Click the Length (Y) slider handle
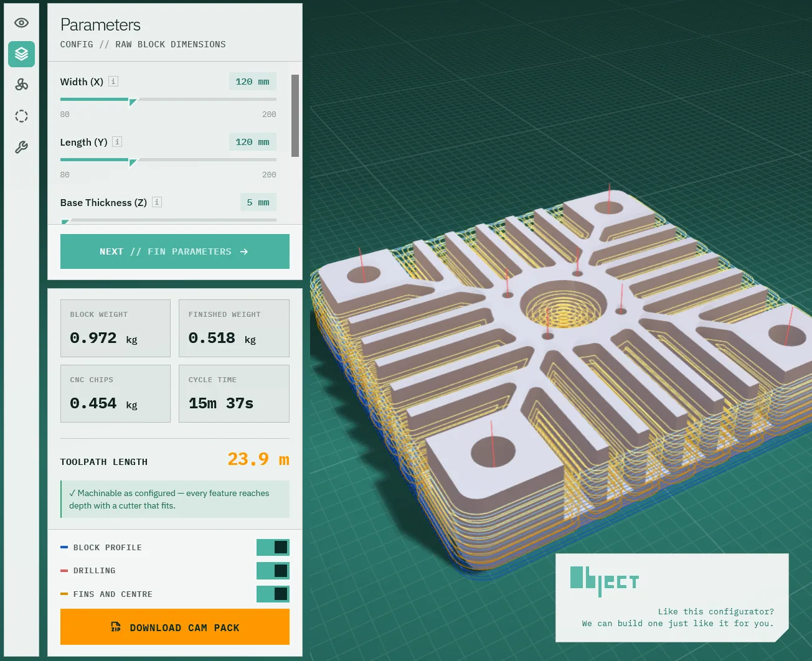The height and width of the screenshot is (661, 812). [x=133, y=162]
